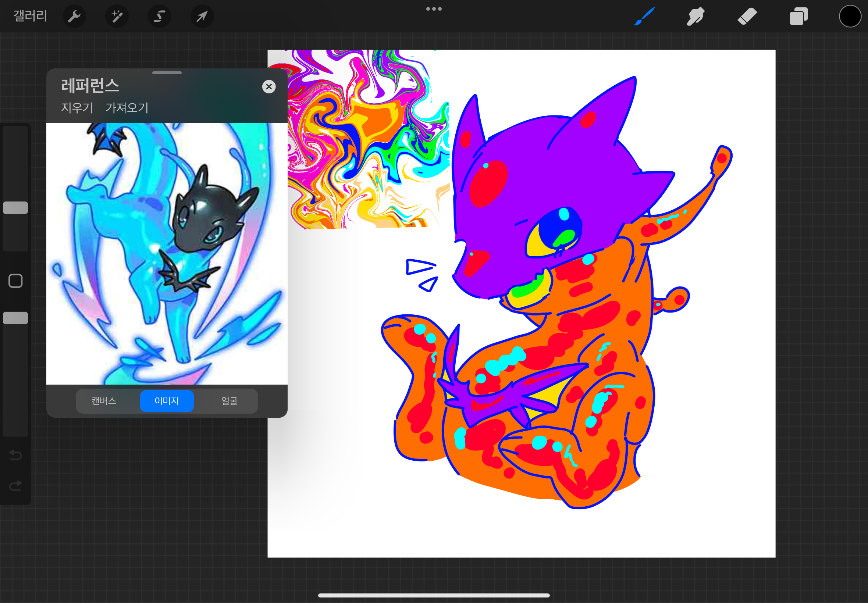
Task: Tap the sidebar square modify button
Action: 15,281
